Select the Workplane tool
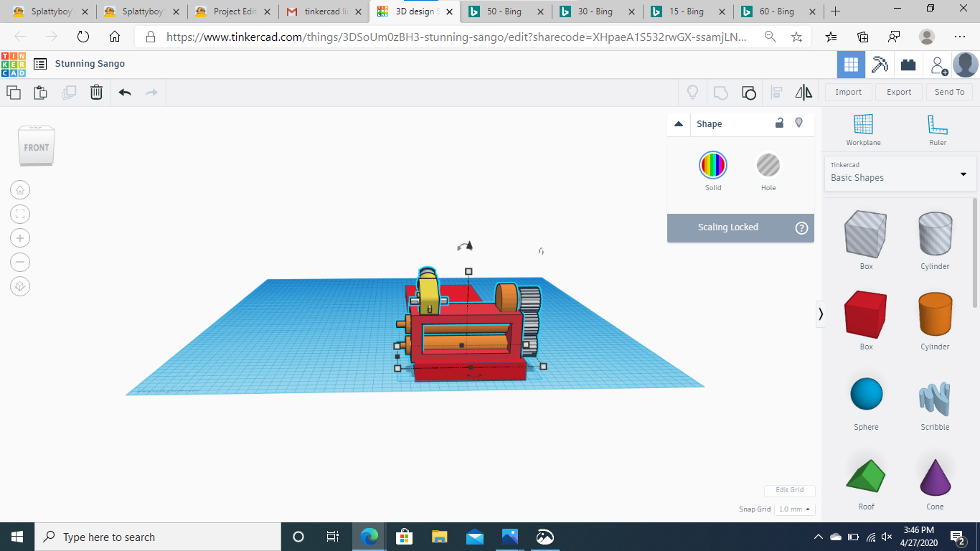This screenshot has width=980, height=551. tap(863, 130)
